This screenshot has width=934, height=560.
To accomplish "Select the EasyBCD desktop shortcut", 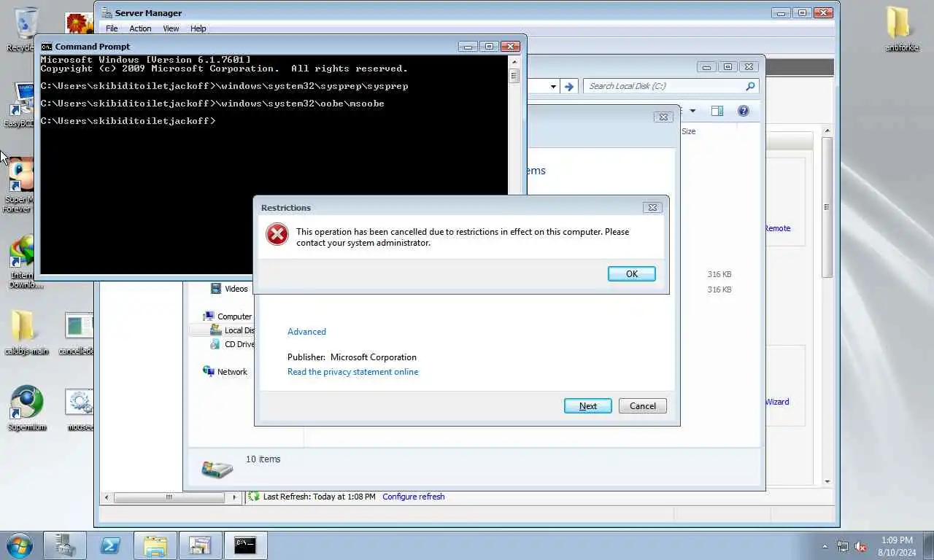I will pyautogui.click(x=20, y=106).
